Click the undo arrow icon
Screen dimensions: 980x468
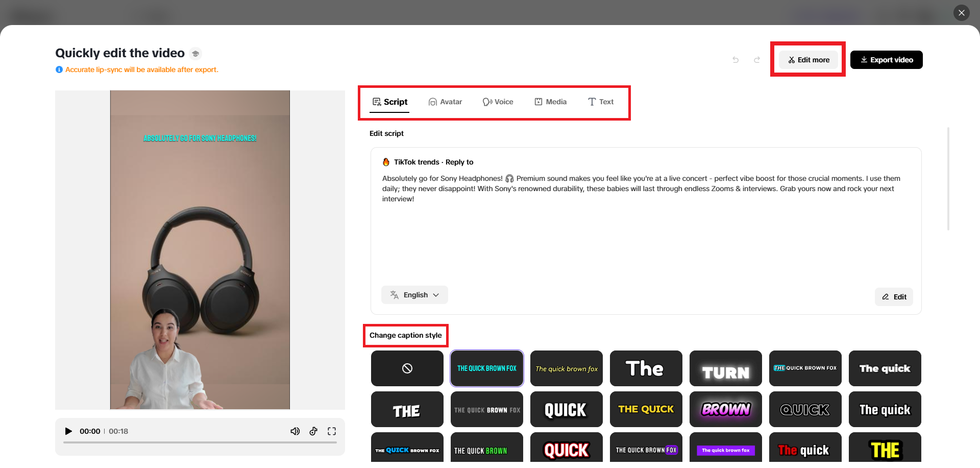[x=735, y=60]
